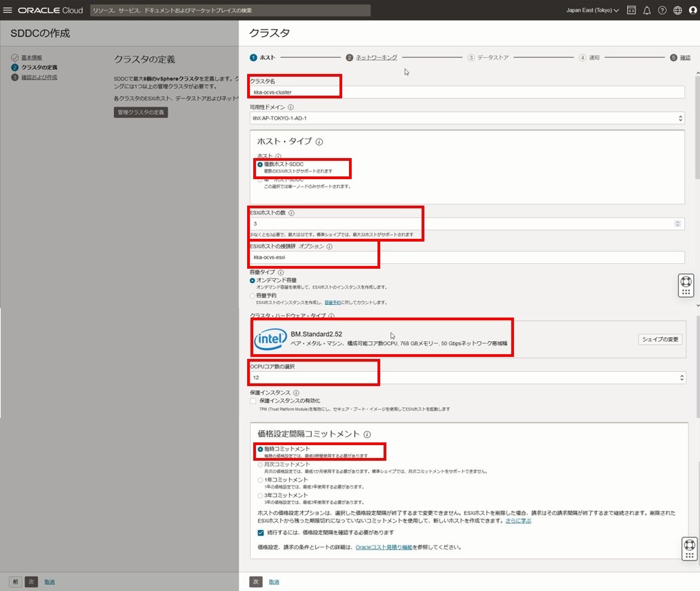Open the Japan East (Tokyo) region dropdown
The image size is (700, 591).
click(x=592, y=10)
